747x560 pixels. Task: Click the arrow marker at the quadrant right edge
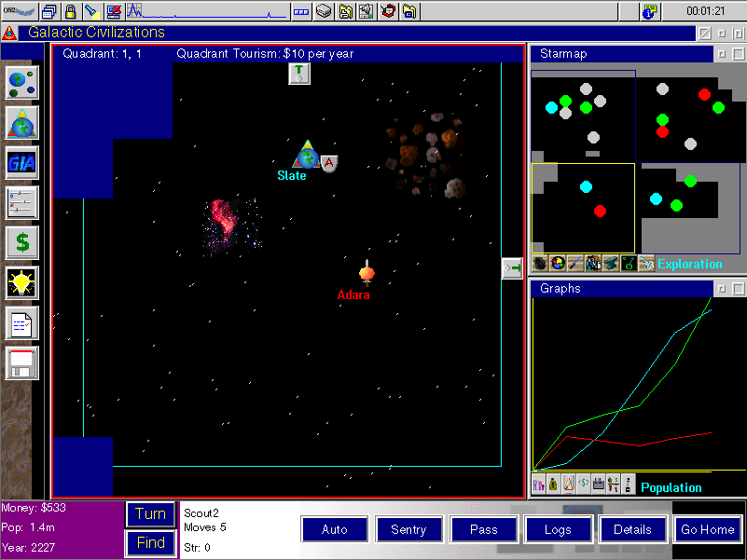512,268
